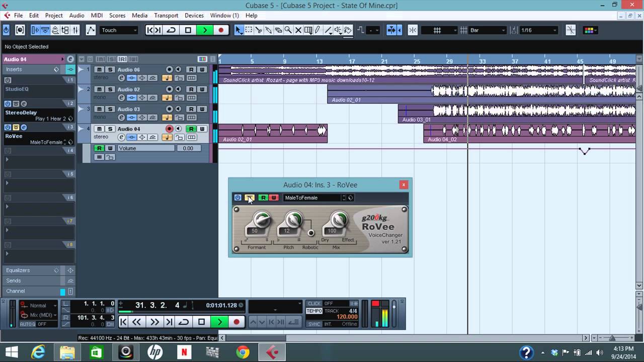Open the Devices menu
The height and width of the screenshot is (362, 644).
194,16
